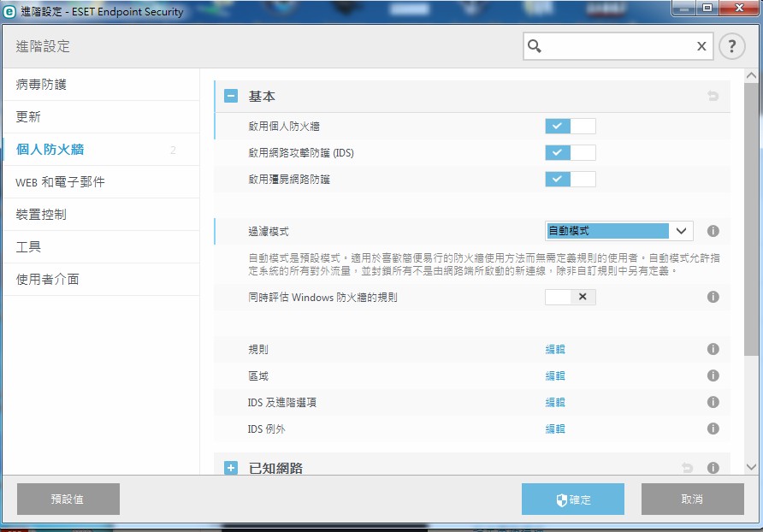Show info icon for 已知網路 section
The height and width of the screenshot is (532, 763).
click(713, 468)
